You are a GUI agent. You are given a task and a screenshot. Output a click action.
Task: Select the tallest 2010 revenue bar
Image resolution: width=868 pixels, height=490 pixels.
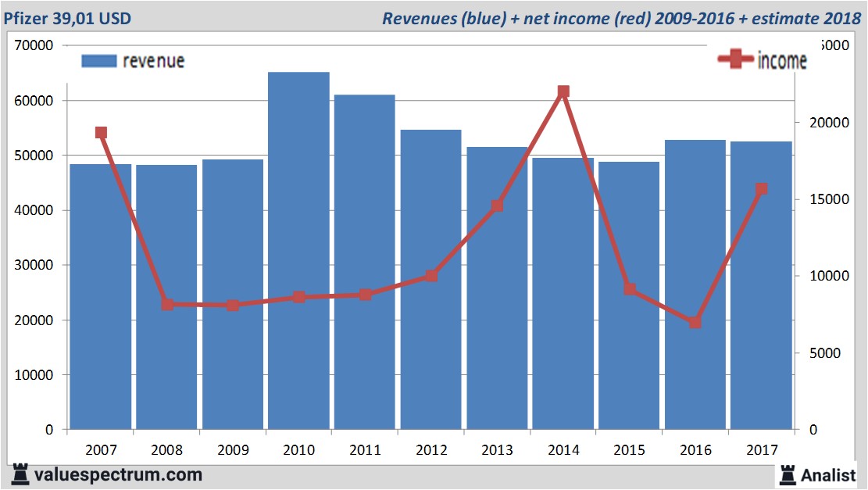pos(299,251)
